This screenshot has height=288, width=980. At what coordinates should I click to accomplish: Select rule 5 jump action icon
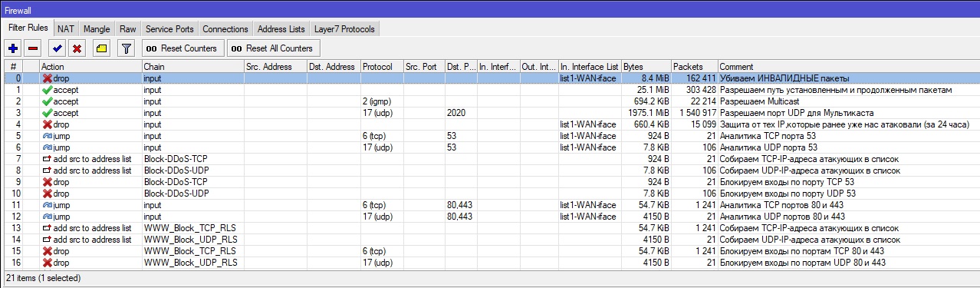click(x=47, y=136)
